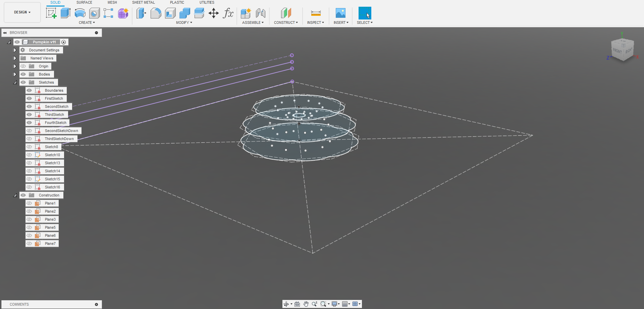Open the SELECT dropdown menu
Viewport: 644px width, 309px height.
(x=365, y=23)
